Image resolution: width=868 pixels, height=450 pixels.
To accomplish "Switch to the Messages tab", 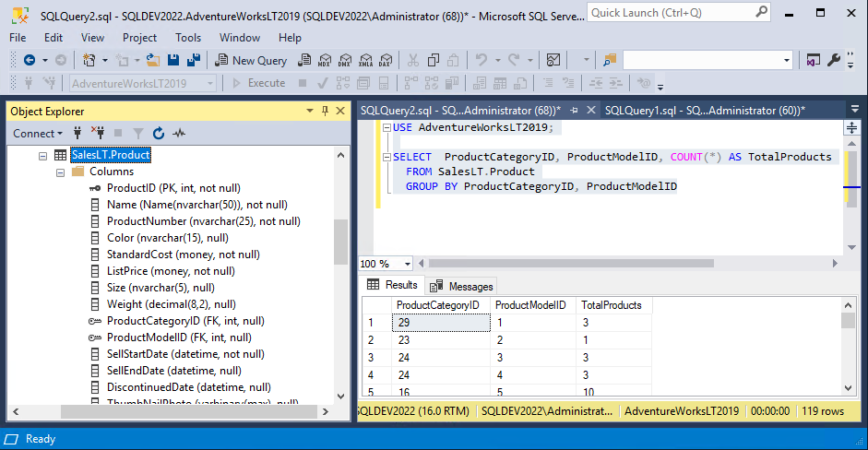I will (x=461, y=286).
